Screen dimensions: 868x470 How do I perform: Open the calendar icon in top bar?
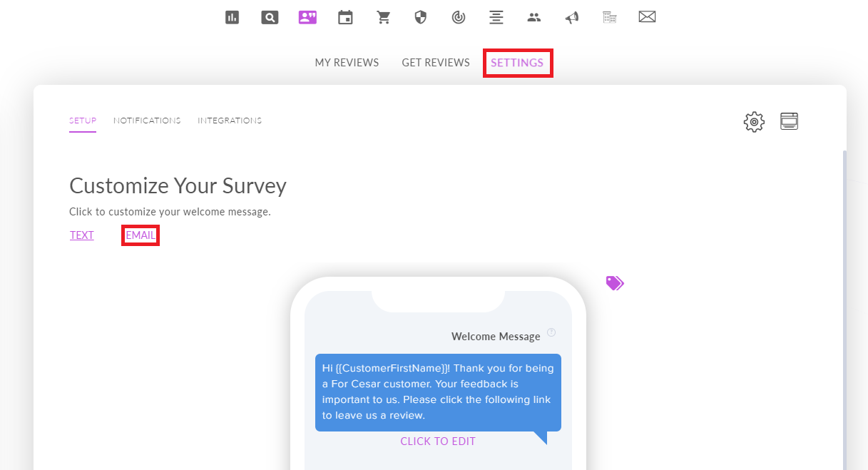345,17
